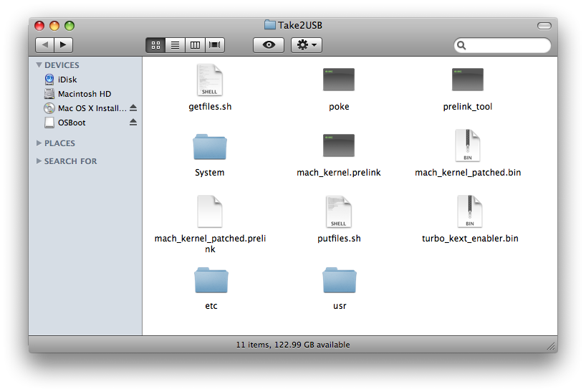Open the etc folder
Screen dimensions: 586x392
pos(211,279)
